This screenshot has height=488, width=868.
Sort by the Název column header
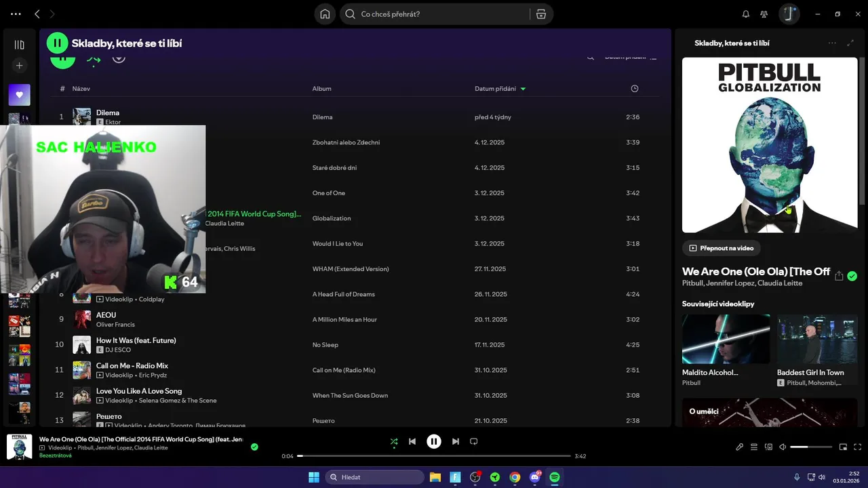pos(81,89)
